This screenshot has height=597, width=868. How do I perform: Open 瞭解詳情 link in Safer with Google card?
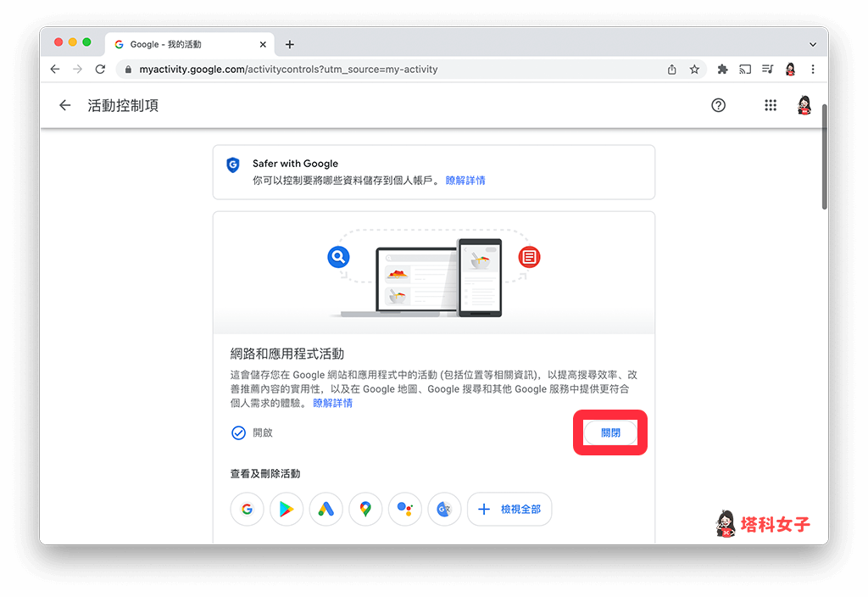[465, 181]
